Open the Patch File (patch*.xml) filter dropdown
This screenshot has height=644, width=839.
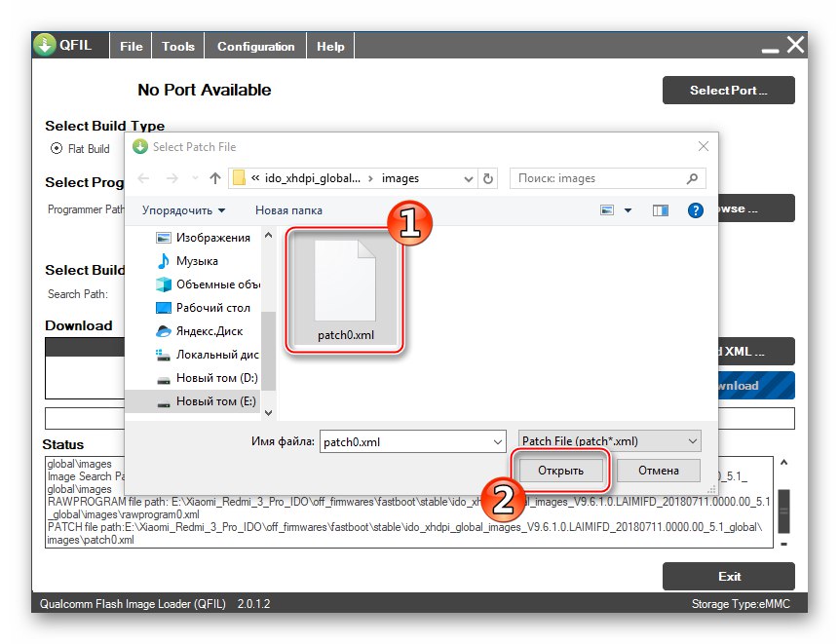pos(609,440)
